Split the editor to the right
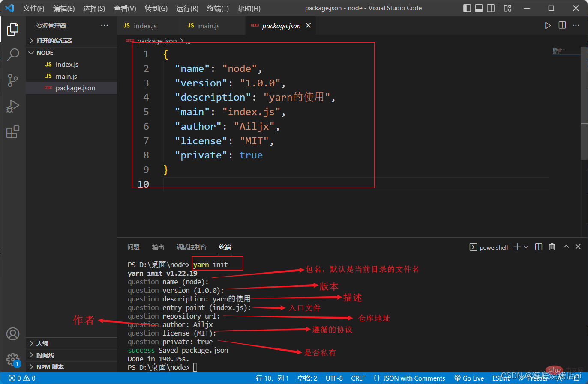The height and width of the screenshot is (384, 588). pos(562,26)
